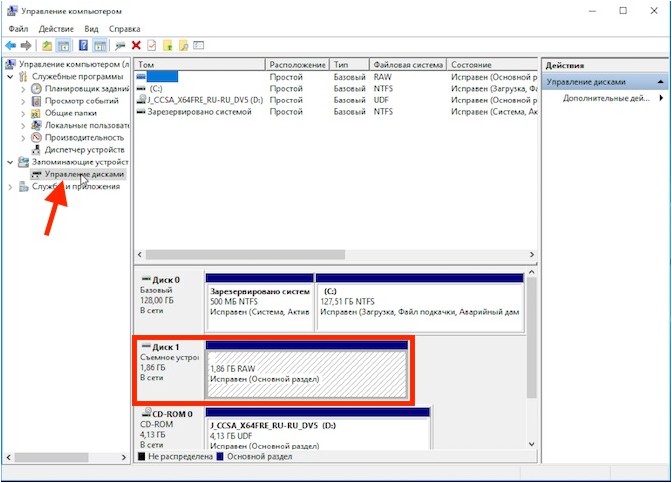The height and width of the screenshot is (483, 672).
Task: Click the Computer Management title bar icon
Action: (12, 11)
